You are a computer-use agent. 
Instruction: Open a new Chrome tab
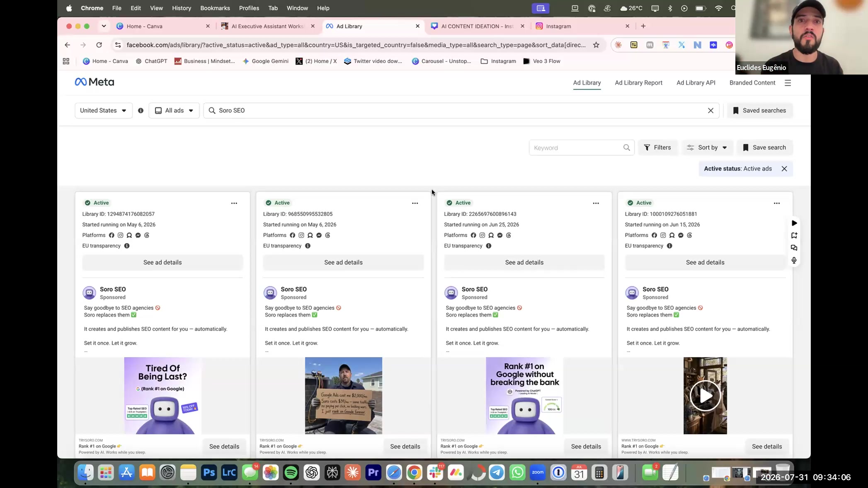tap(643, 26)
